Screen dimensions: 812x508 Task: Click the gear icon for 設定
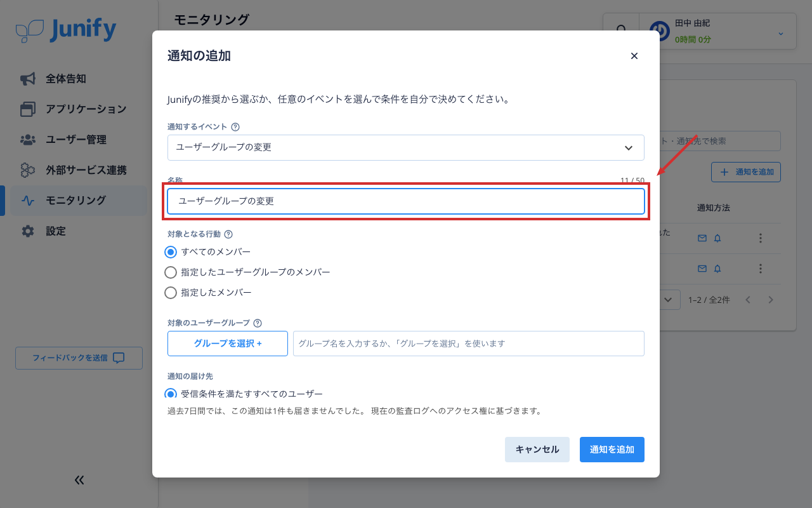pos(28,231)
